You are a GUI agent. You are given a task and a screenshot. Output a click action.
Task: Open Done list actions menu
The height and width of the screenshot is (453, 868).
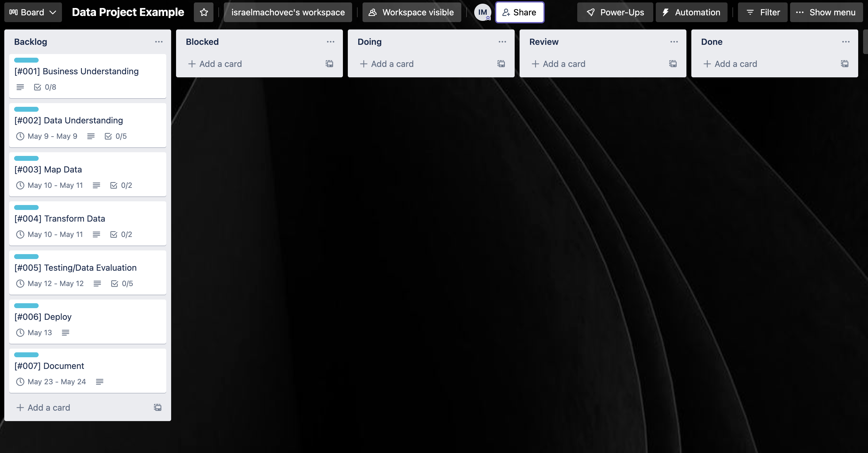[x=846, y=42]
